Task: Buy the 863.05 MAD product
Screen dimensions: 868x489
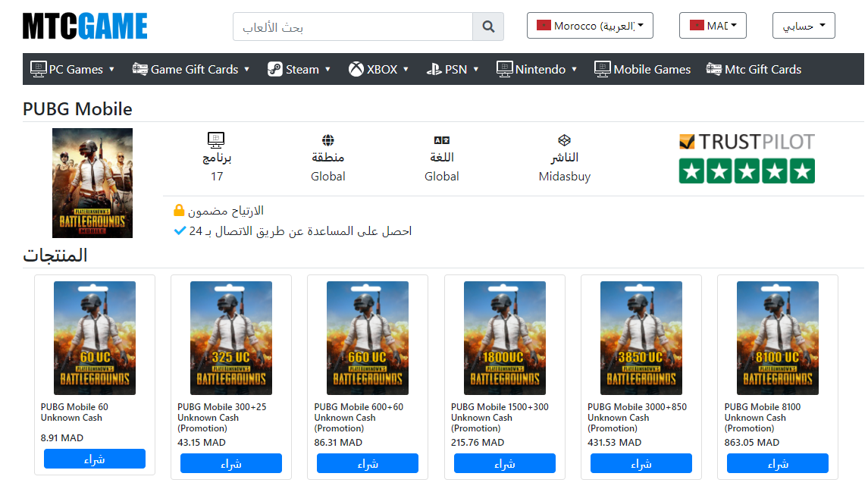Action: tap(778, 463)
